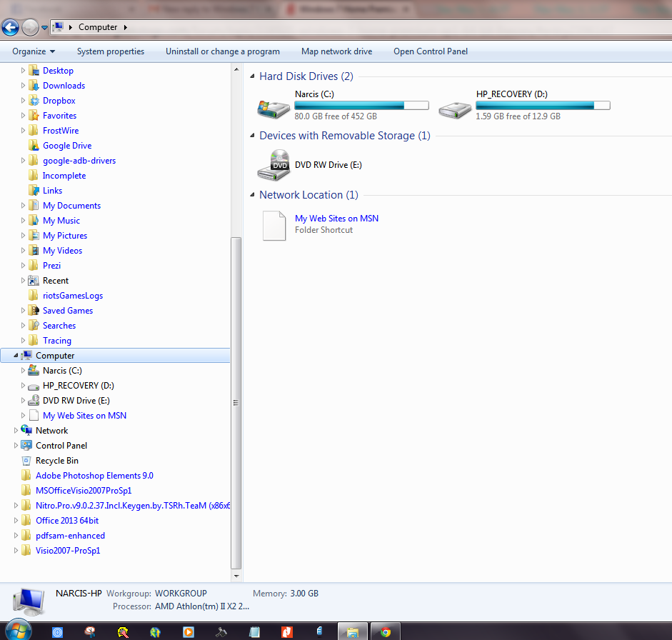The image size is (672, 640).
Task: Click the Control Panel tree icon
Action: (26, 446)
